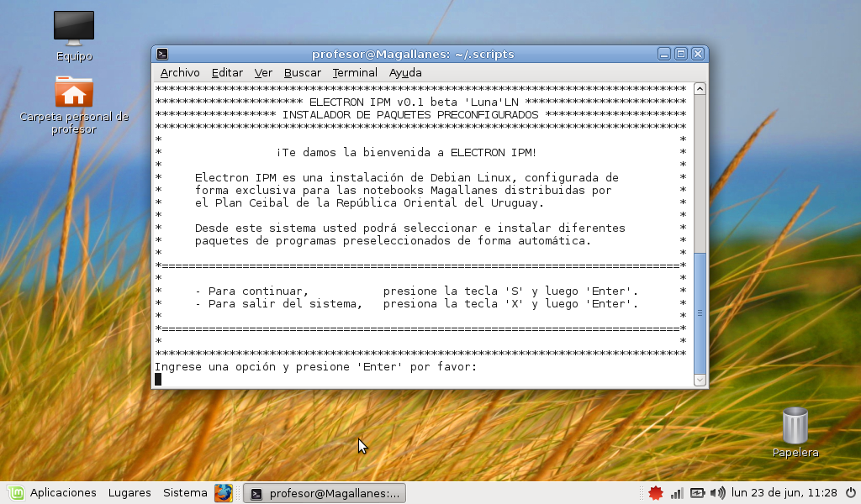Click the volume speaker tray icon
Image resolution: width=861 pixels, height=504 pixels.
click(717, 493)
